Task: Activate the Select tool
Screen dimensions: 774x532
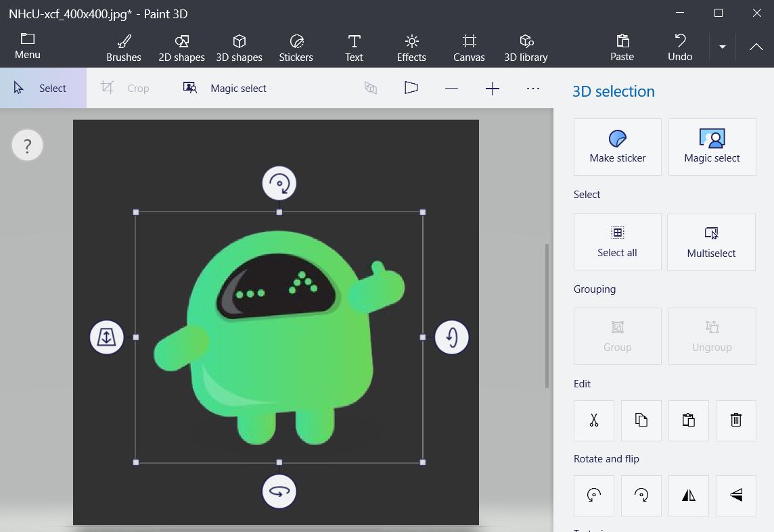Action: click(x=43, y=89)
